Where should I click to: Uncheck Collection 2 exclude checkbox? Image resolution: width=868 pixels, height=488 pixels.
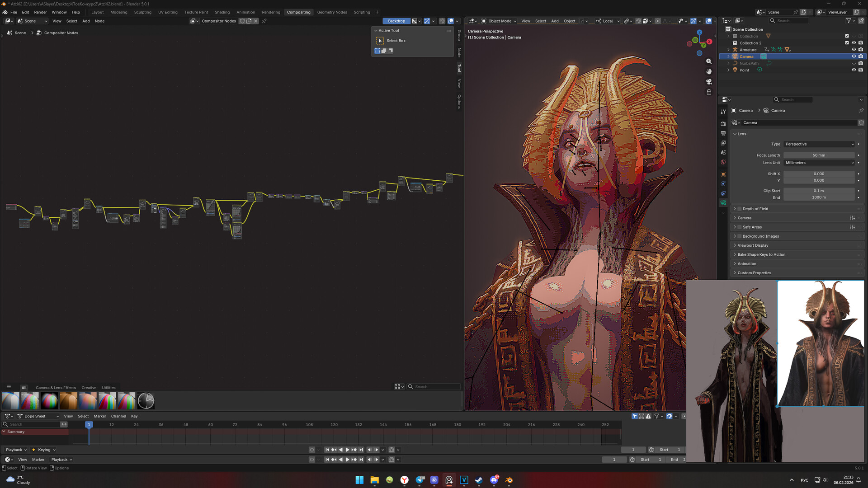[847, 43]
